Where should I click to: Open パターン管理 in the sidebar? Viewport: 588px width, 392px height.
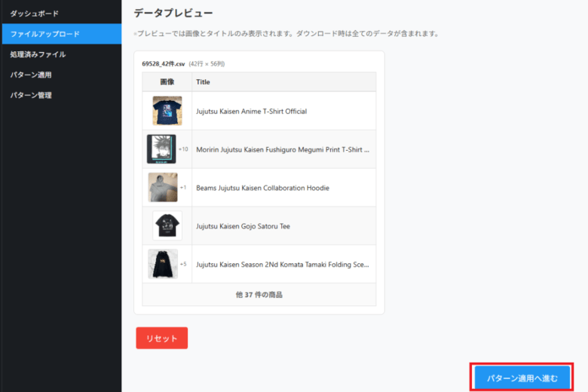(31, 95)
